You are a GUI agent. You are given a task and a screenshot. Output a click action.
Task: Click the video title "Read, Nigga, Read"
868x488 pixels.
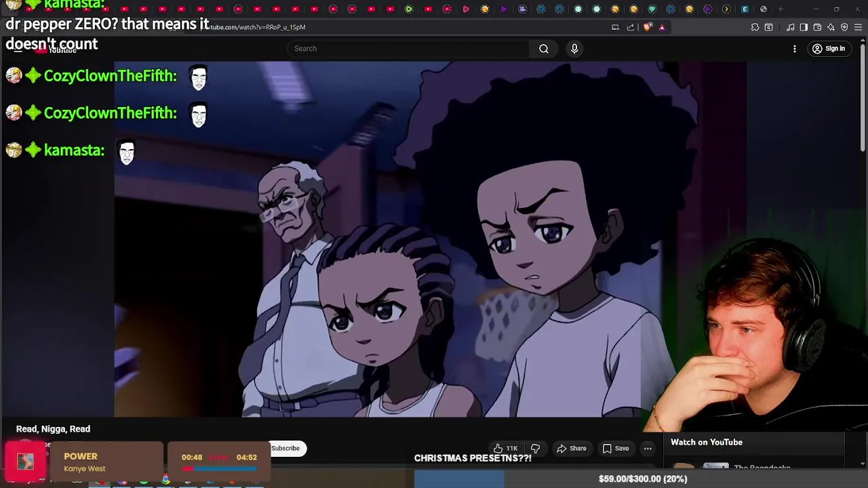point(53,429)
